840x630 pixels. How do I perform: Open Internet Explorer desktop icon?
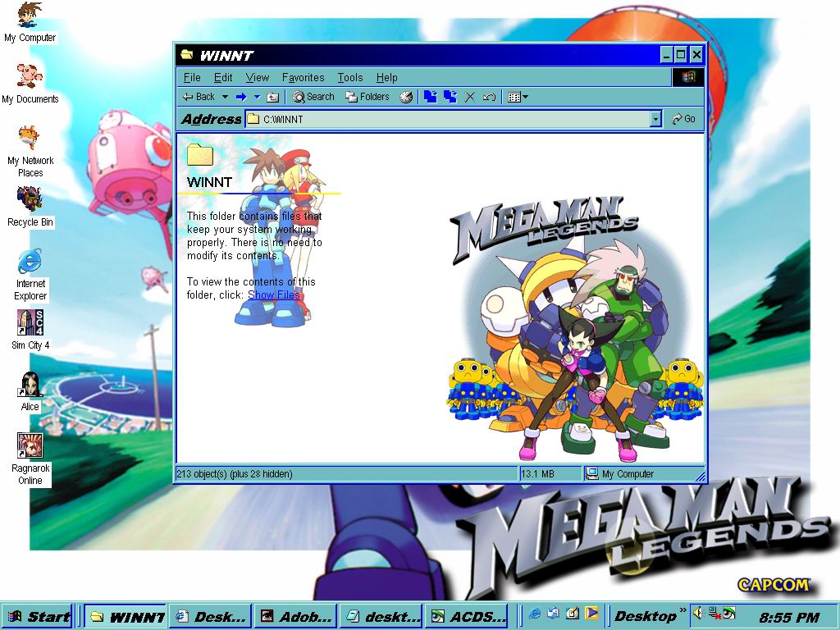click(x=30, y=275)
